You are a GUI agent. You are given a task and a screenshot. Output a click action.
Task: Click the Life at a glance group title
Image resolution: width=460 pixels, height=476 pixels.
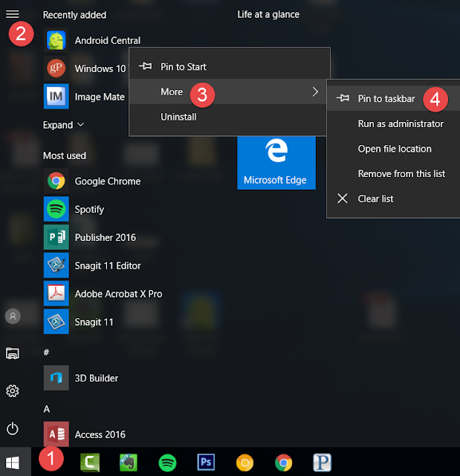click(x=268, y=14)
